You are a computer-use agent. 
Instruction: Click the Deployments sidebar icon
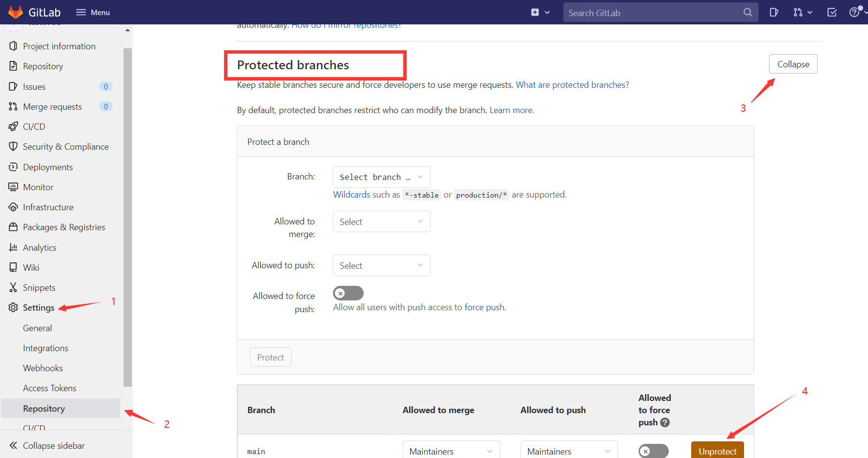tap(13, 167)
